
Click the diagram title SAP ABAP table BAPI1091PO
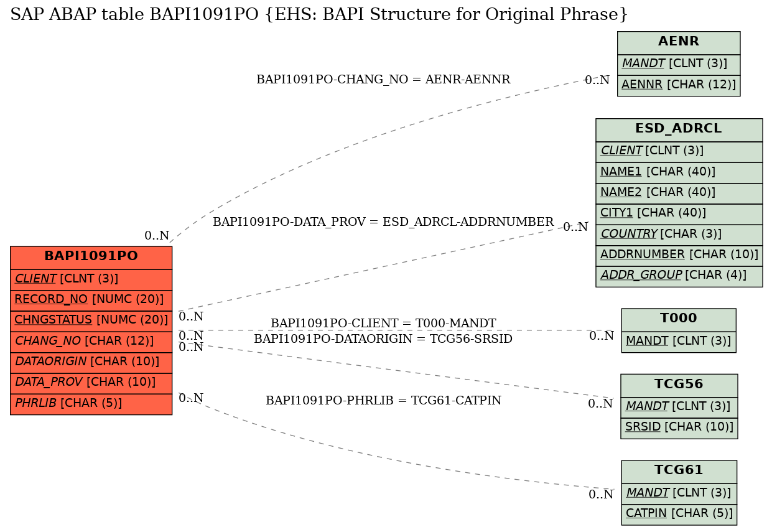(319, 14)
